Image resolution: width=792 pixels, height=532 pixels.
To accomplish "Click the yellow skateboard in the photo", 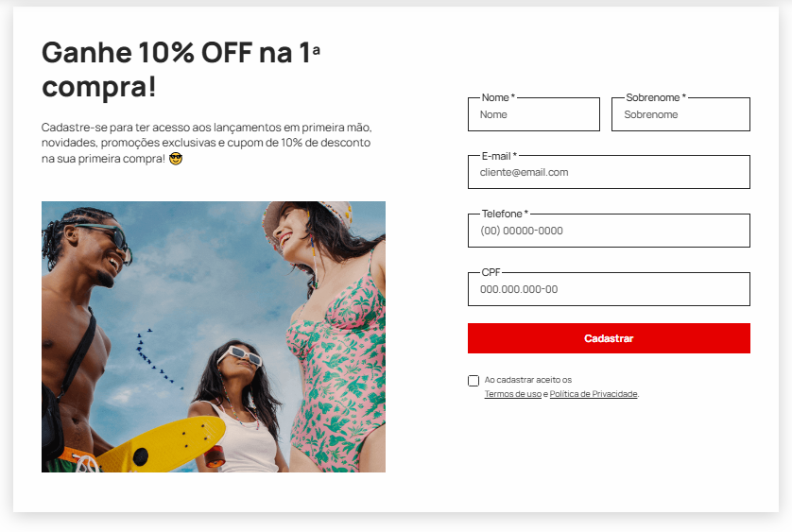I will (161, 445).
